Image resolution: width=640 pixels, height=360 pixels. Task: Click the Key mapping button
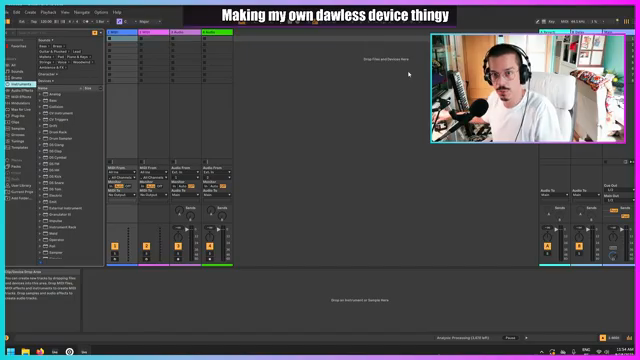click(551, 22)
